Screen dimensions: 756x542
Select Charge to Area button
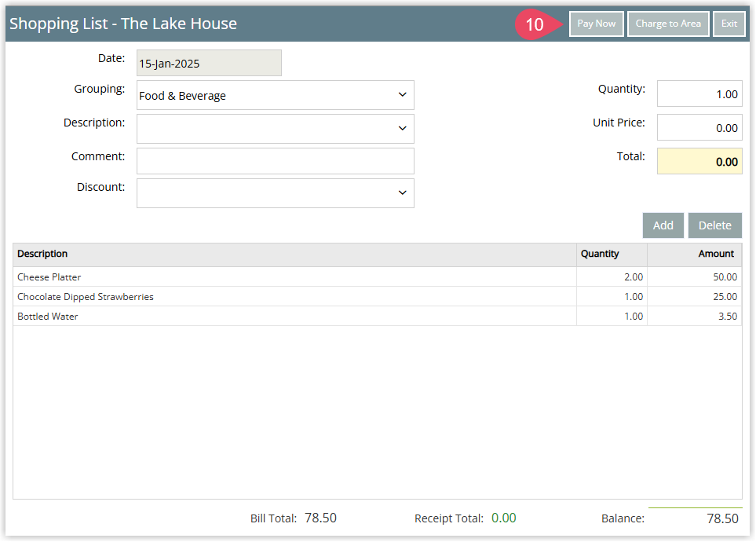pos(668,24)
